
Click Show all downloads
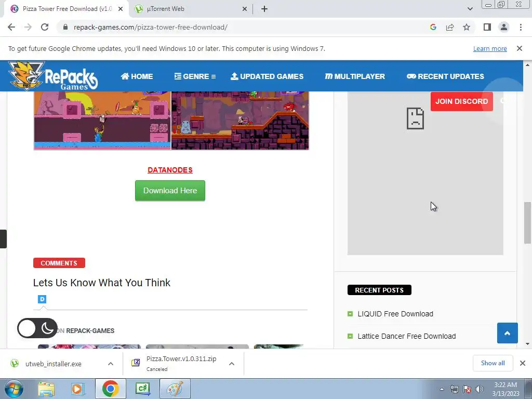tap(493, 363)
